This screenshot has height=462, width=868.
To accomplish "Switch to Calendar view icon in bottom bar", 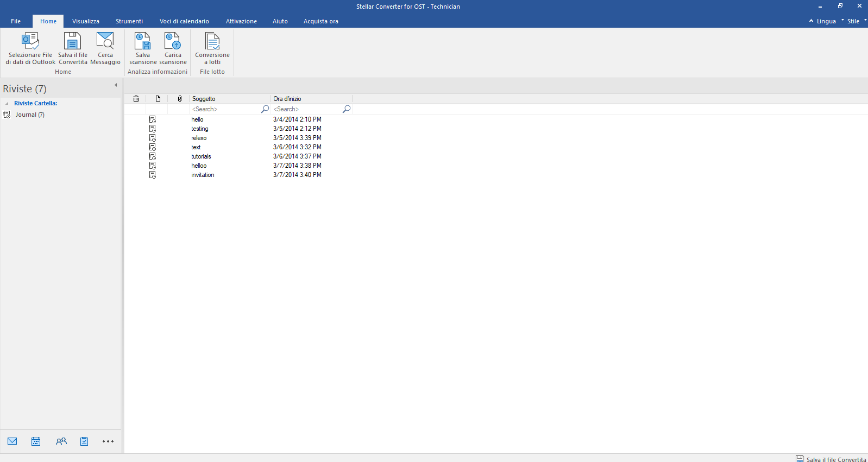I will pos(36,441).
